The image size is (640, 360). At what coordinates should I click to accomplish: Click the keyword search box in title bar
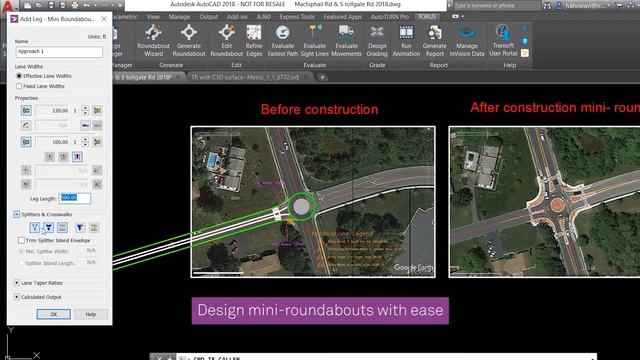coord(497,6)
